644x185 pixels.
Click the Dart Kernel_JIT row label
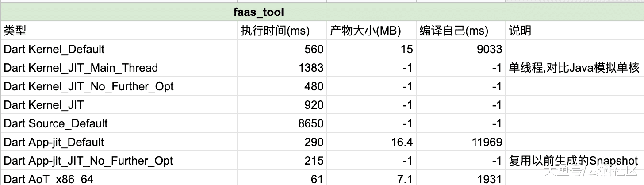tap(119, 105)
